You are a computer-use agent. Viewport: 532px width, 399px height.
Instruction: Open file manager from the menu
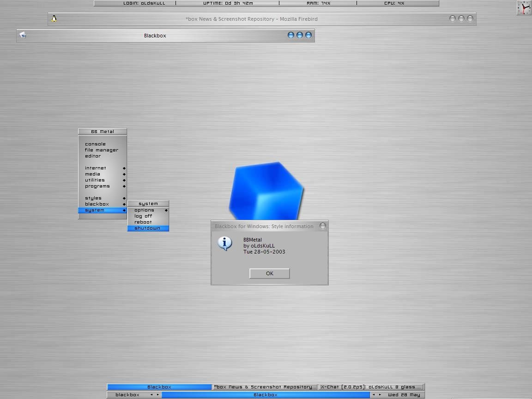103,150
